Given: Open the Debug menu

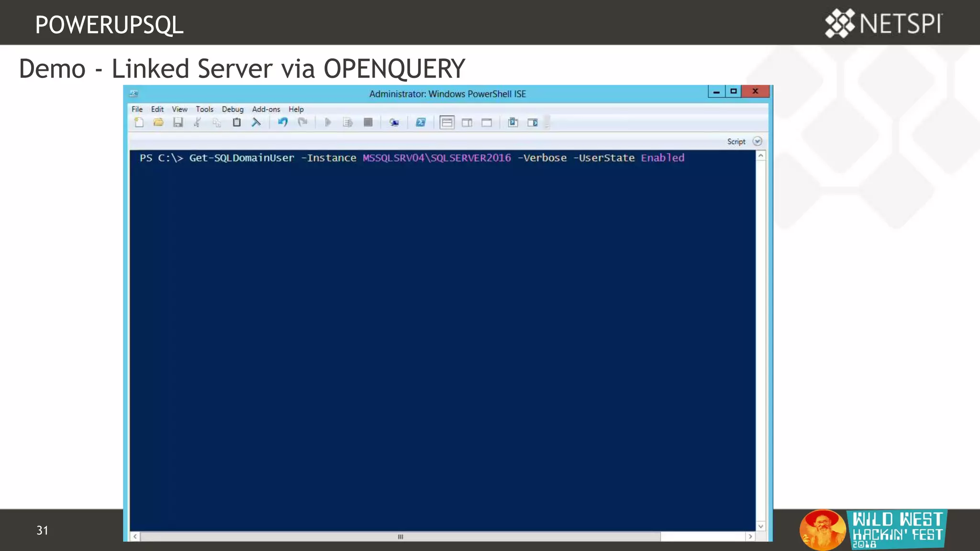Looking at the screenshot, I should pos(233,109).
